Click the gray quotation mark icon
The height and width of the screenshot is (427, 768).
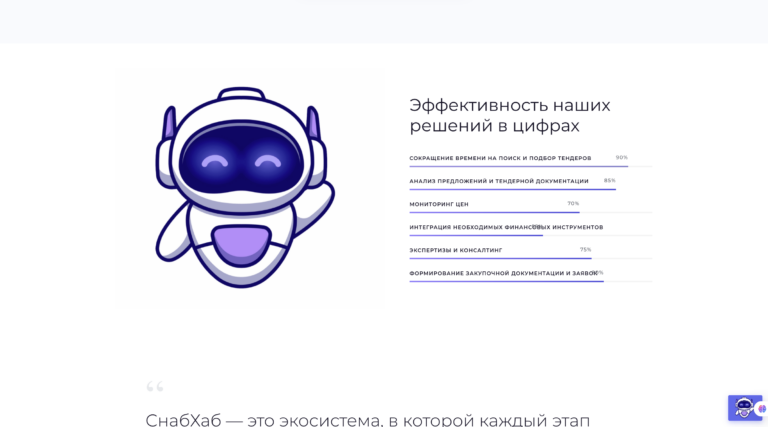point(155,387)
